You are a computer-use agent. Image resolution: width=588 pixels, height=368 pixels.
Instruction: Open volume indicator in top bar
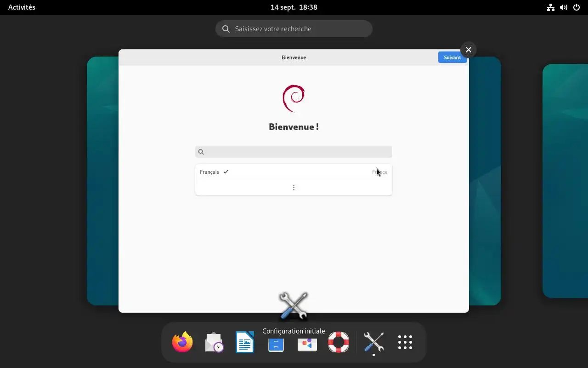coord(564,7)
